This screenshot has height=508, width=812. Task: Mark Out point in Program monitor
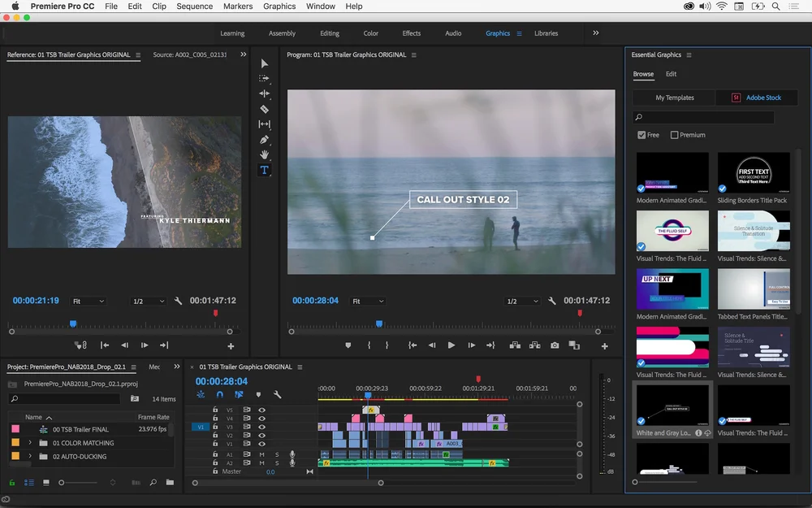point(387,345)
